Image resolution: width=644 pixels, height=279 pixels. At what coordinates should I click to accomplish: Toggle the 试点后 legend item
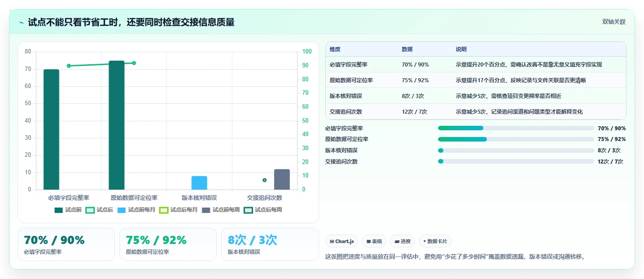(99, 210)
